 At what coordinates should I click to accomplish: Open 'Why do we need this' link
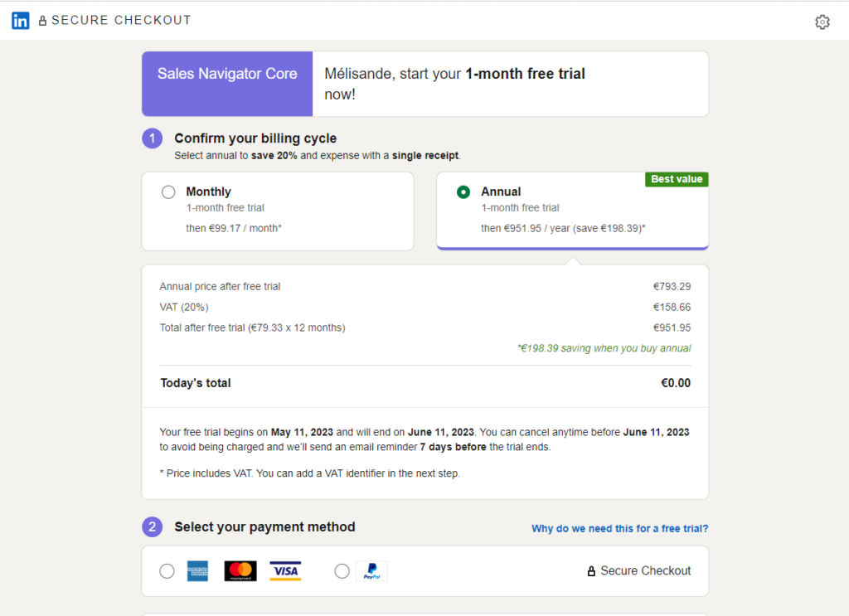(x=619, y=529)
